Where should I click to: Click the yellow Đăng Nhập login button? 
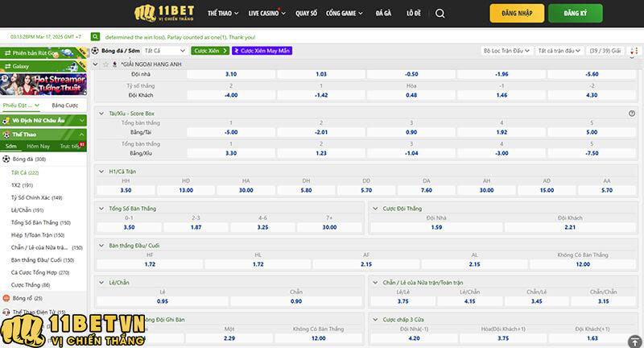coord(516,14)
